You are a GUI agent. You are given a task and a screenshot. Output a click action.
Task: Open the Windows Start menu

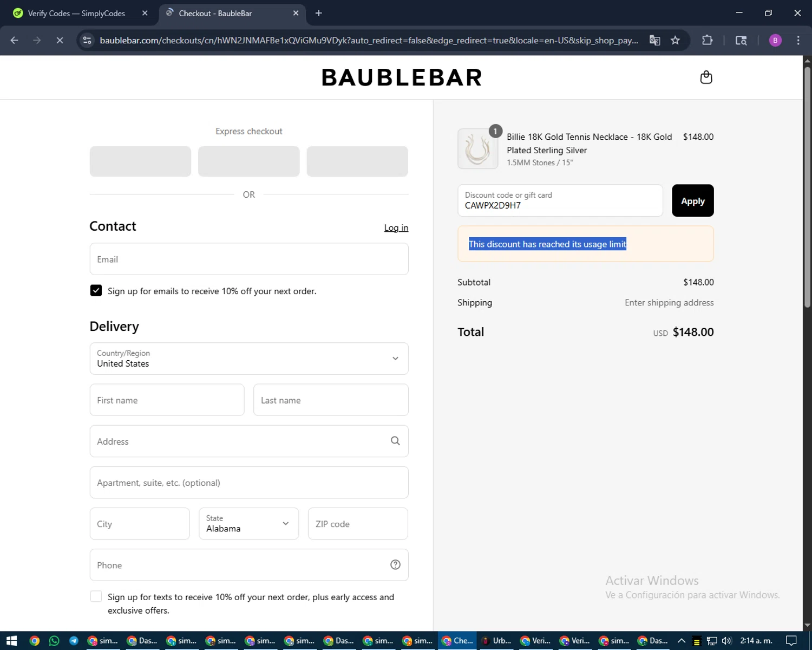pos(11,641)
